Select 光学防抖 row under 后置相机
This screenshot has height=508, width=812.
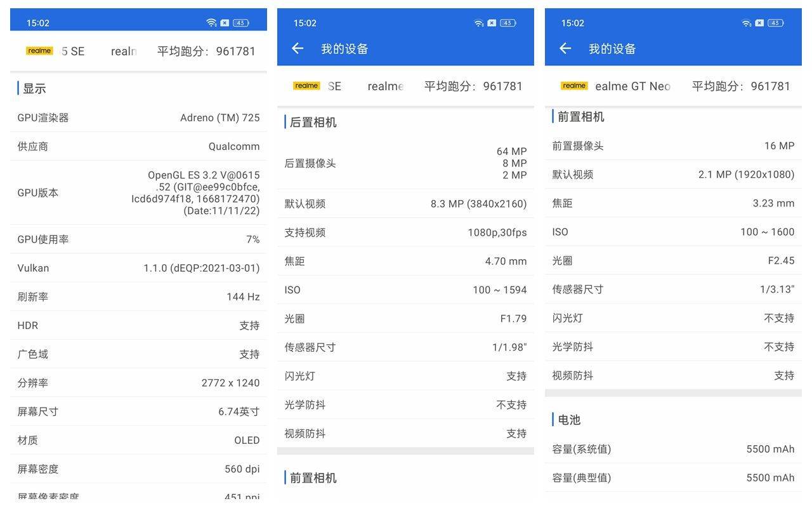tap(405, 404)
